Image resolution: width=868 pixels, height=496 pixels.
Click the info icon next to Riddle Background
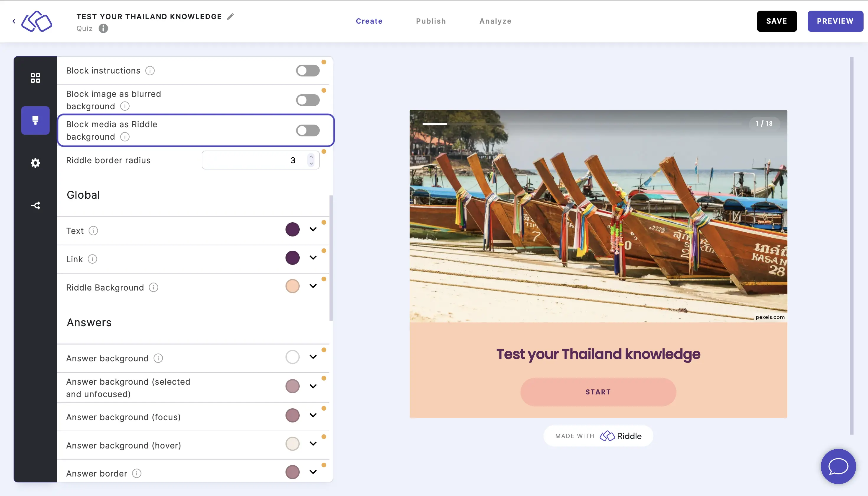coord(153,287)
